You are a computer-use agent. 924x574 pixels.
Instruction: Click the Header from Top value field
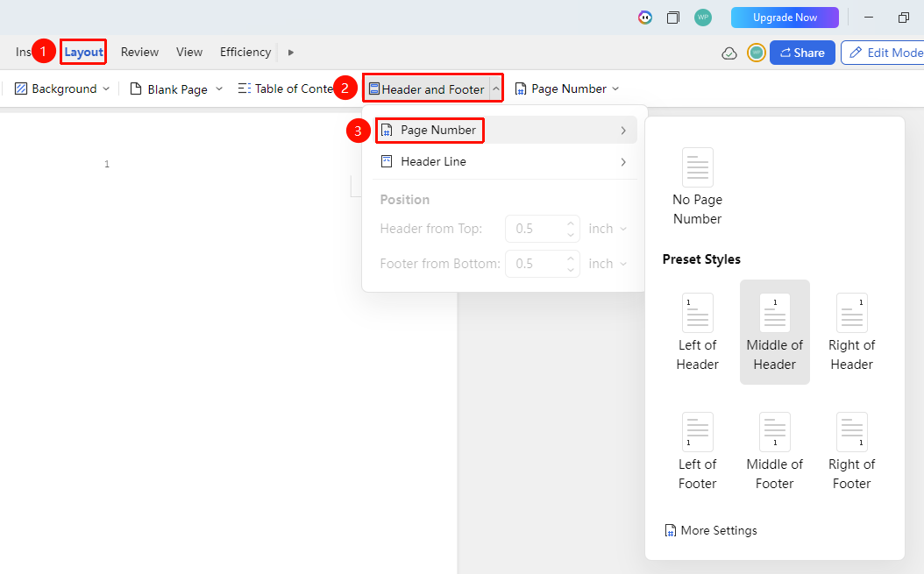(x=542, y=229)
